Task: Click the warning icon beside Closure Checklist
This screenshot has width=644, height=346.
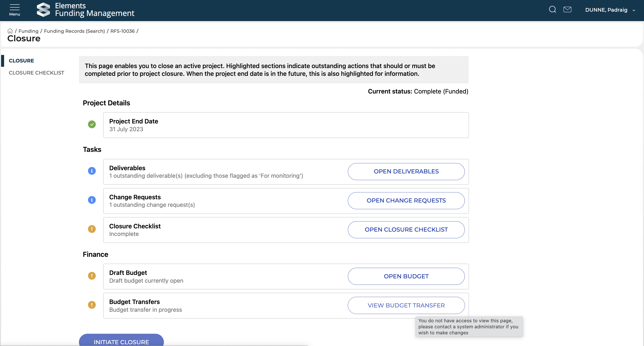Action: coord(92,229)
